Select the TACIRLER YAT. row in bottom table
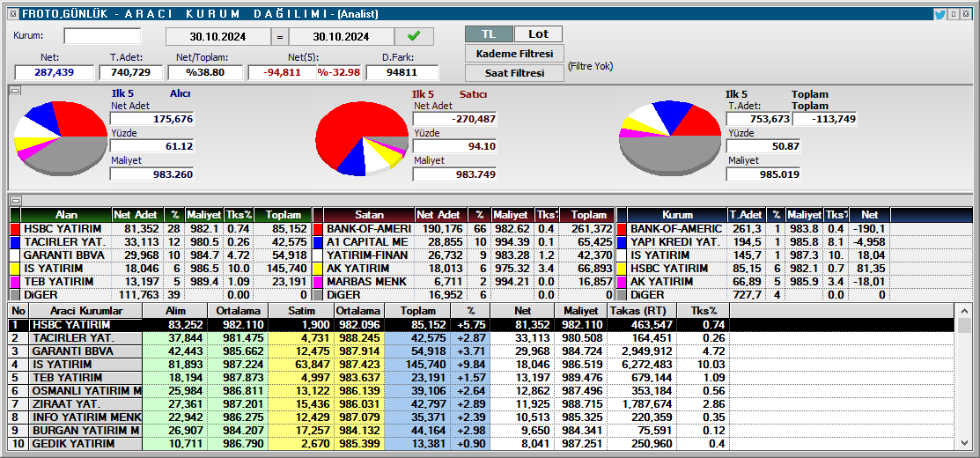 pos(483,338)
